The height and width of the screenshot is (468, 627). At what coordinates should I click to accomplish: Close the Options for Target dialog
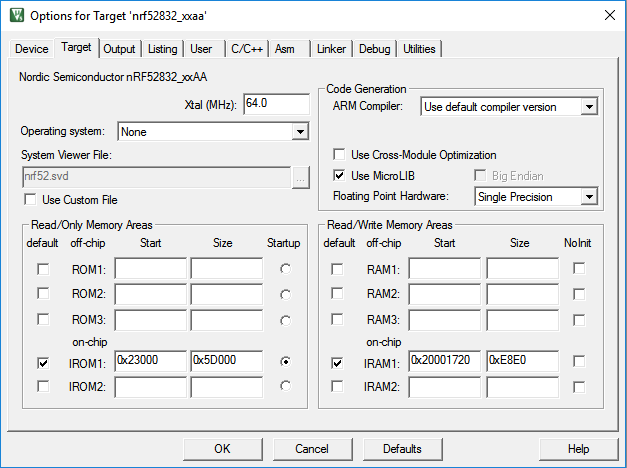point(609,15)
